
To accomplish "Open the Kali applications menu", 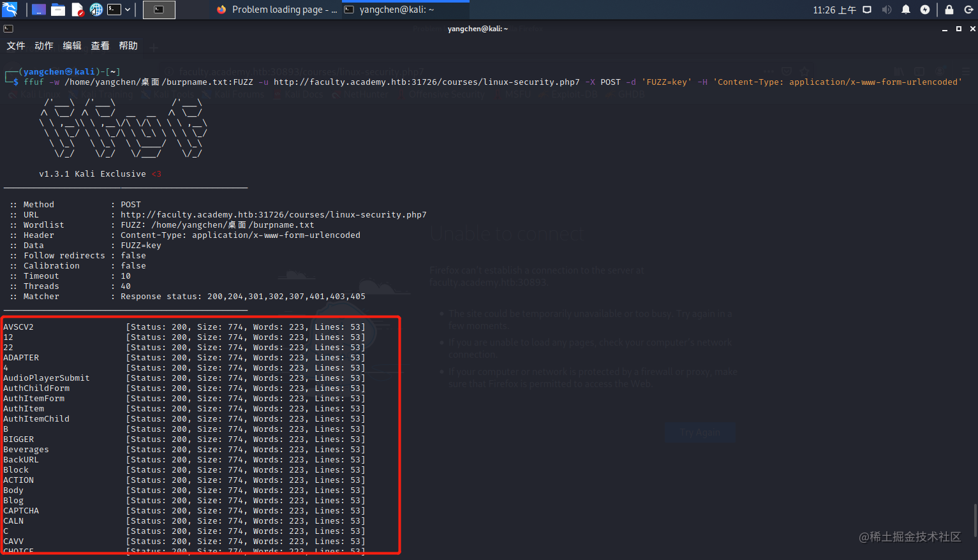I will point(9,9).
